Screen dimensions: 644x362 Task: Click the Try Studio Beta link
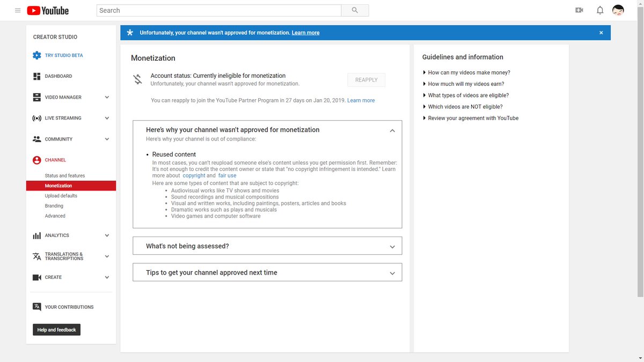(x=64, y=55)
